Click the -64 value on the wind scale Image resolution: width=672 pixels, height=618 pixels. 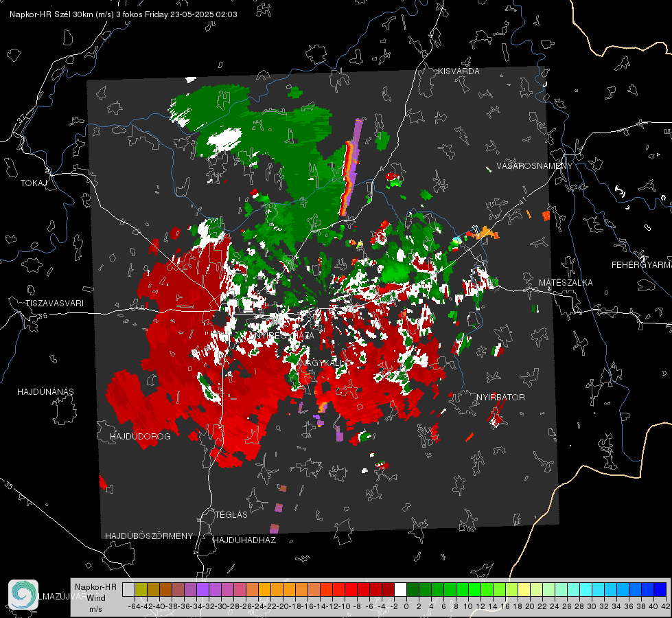tap(134, 606)
